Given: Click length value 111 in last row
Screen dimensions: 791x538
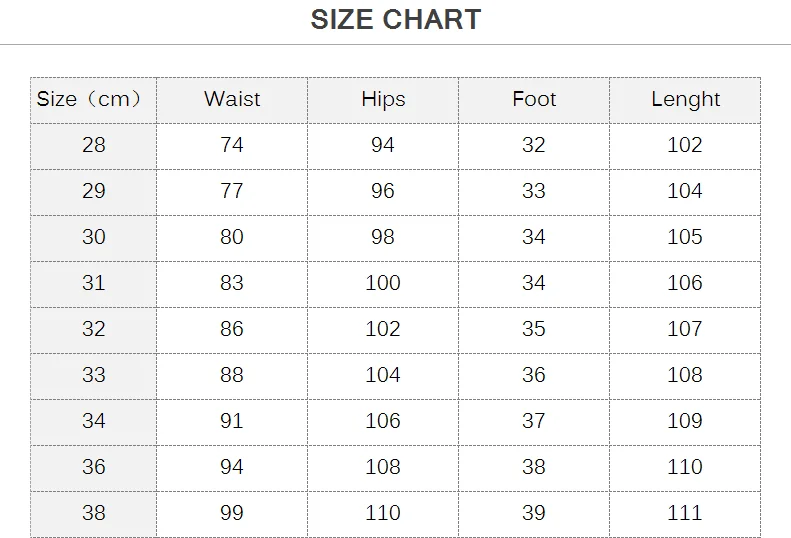Looking at the screenshot, I should coord(685,513).
